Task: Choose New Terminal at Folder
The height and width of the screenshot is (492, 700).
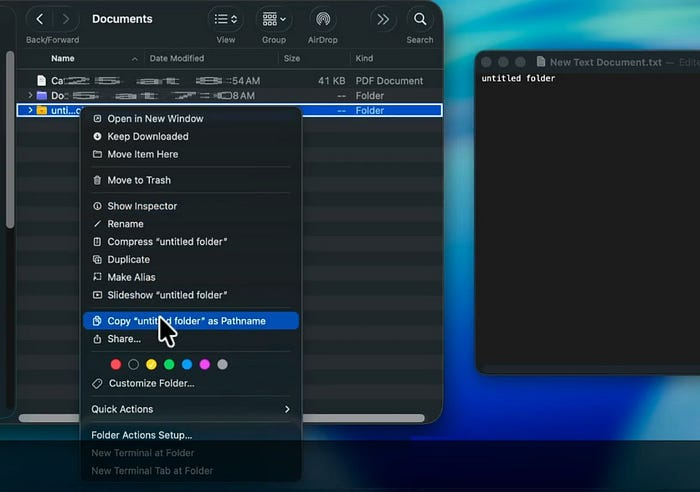Action: [191, 453]
